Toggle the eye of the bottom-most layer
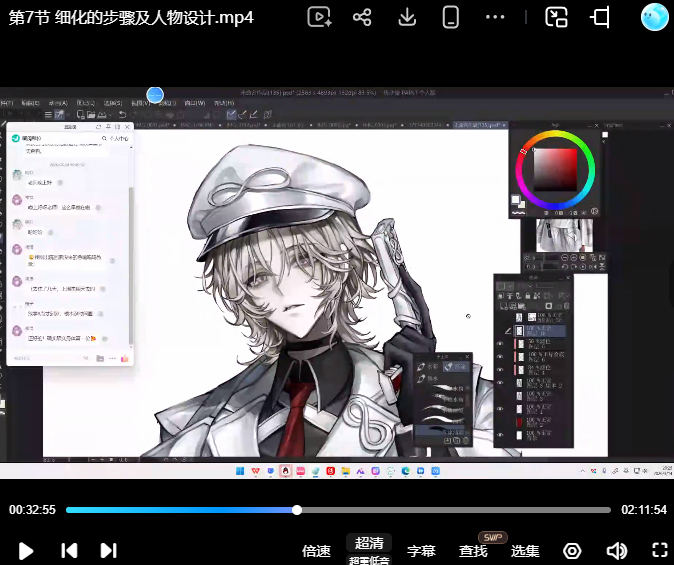This screenshot has height=565, width=674. click(500, 435)
